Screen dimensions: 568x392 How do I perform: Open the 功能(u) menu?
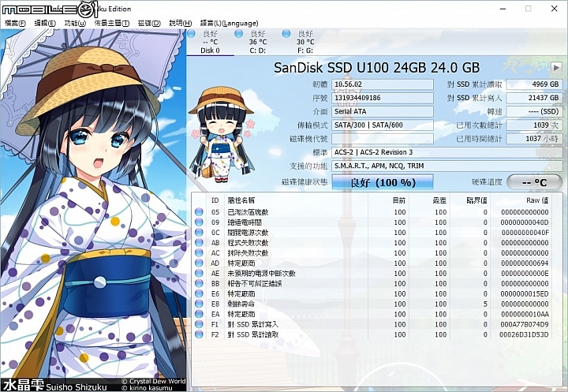point(75,23)
